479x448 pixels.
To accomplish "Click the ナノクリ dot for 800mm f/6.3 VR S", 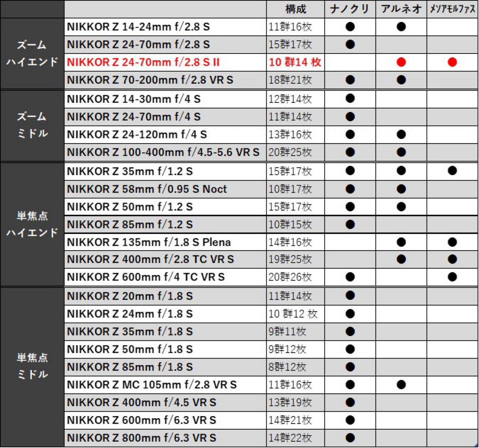I will 350,438.
